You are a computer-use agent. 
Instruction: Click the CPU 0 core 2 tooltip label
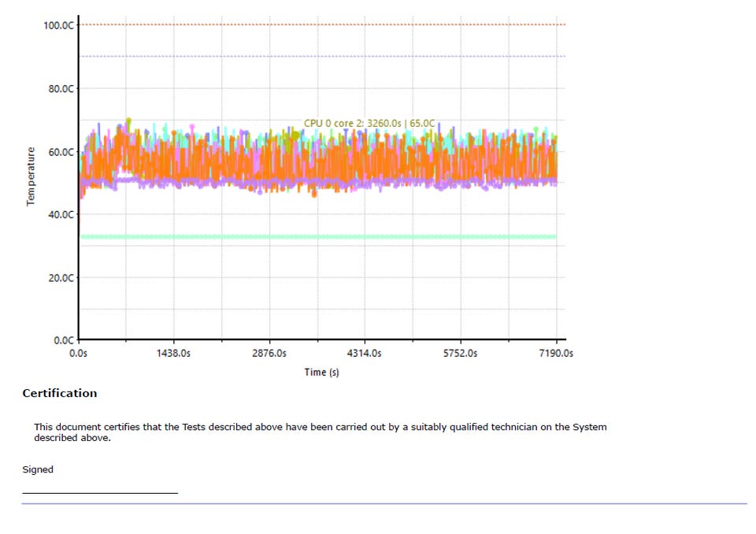pyautogui.click(x=369, y=123)
